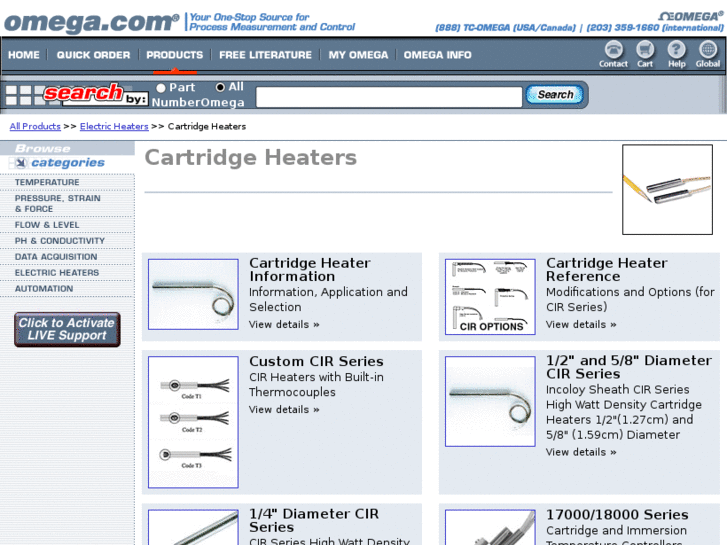The height and width of the screenshot is (545, 727).
Task: Open the FREE LITERATURE menu item
Action: point(265,55)
